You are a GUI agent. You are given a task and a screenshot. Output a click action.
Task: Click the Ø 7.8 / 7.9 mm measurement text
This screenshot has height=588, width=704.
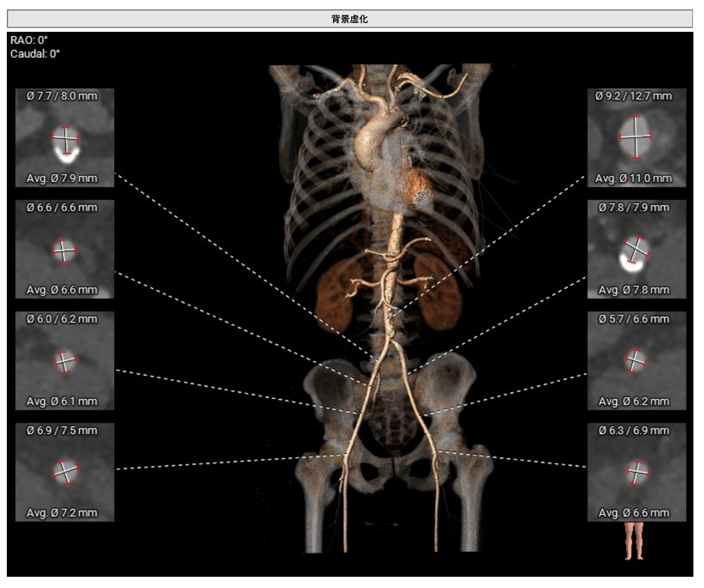point(634,207)
